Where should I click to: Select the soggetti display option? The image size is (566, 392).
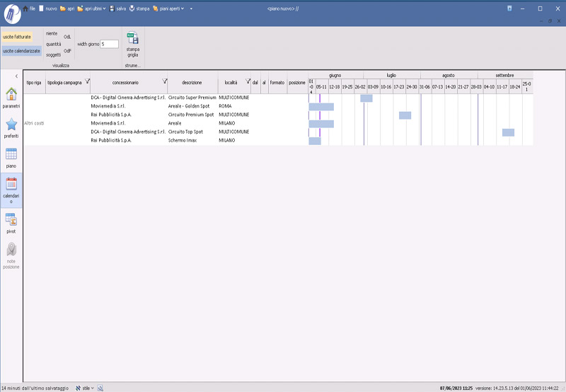53,54
